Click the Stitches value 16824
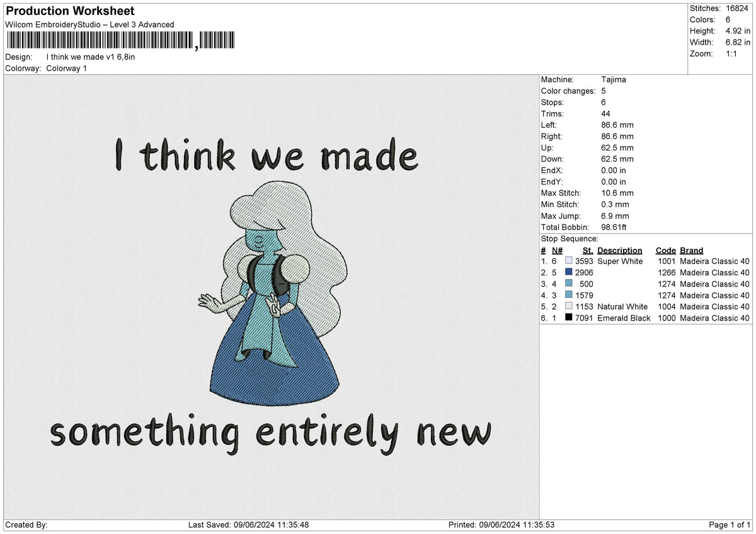The height and width of the screenshot is (534, 756). click(736, 8)
